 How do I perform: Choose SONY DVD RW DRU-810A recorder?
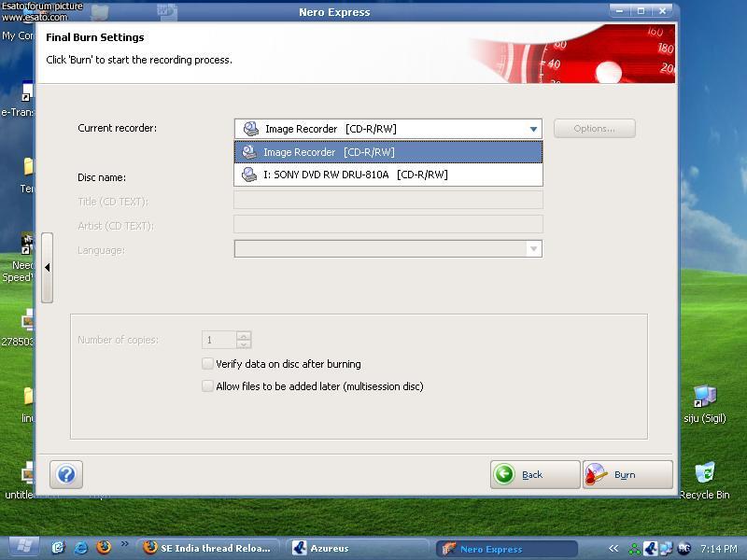tap(388, 175)
